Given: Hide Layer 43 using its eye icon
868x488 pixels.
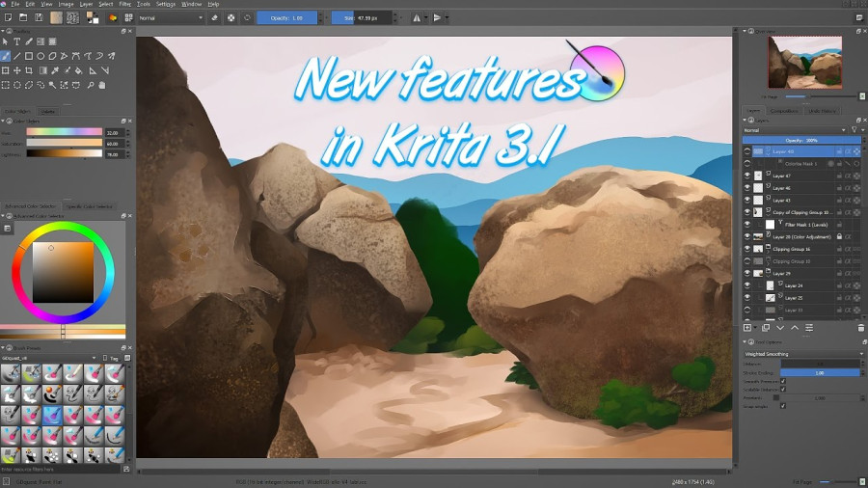Looking at the screenshot, I should pyautogui.click(x=747, y=201).
